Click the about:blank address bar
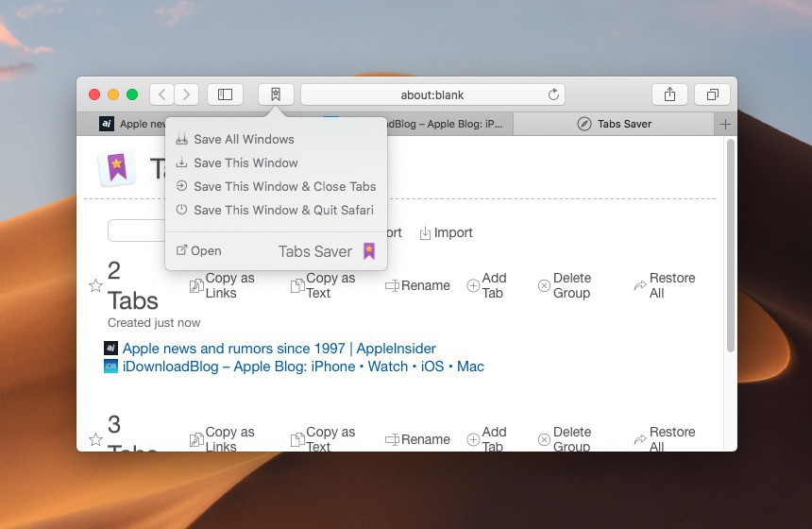Image resolution: width=812 pixels, height=529 pixels. pos(432,94)
